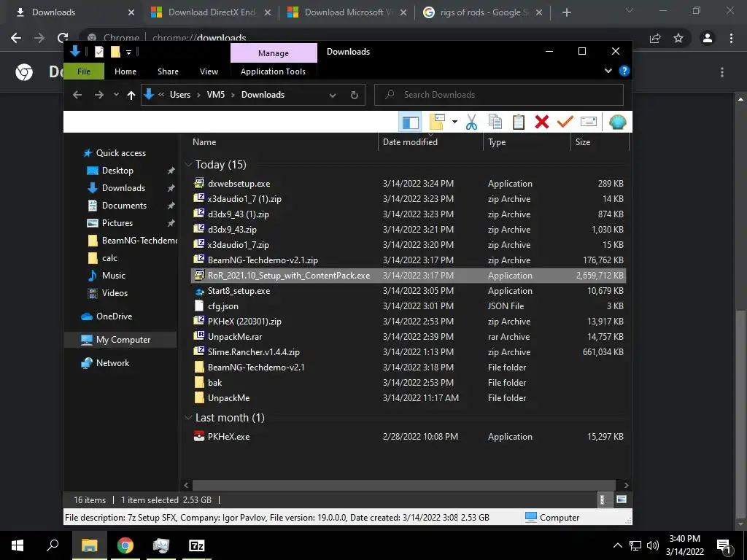Switch to rigs of rods Google tab
Image resolution: width=747 pixels, height=560 pixels.
coord(484,12)
